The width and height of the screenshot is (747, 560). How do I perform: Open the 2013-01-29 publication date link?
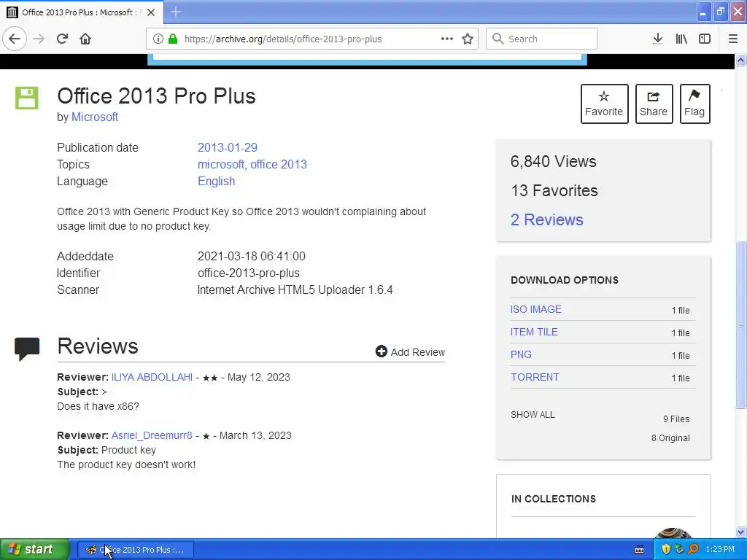click(x=228, y=147)
